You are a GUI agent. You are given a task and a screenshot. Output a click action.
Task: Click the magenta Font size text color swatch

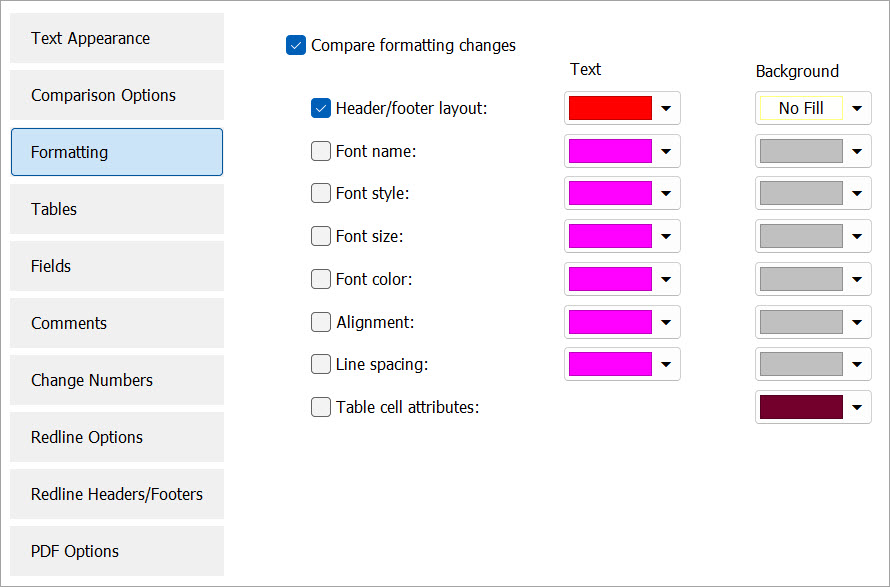608,236
